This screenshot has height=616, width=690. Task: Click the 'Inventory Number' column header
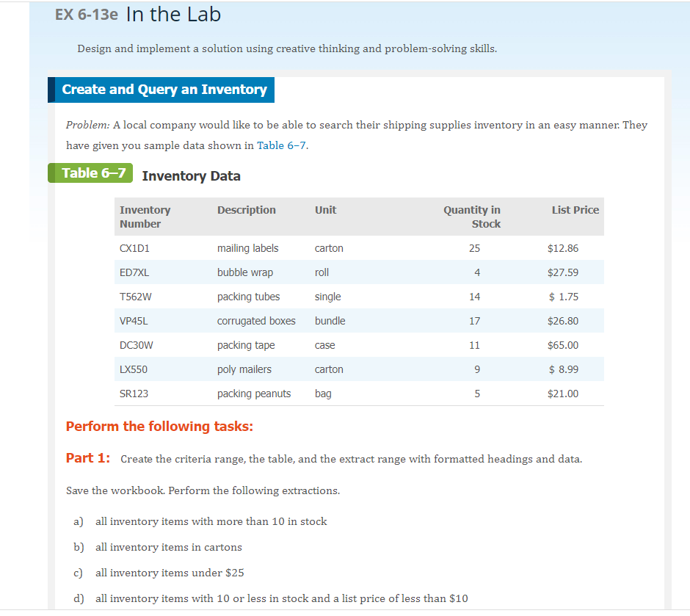click(145, 217)
